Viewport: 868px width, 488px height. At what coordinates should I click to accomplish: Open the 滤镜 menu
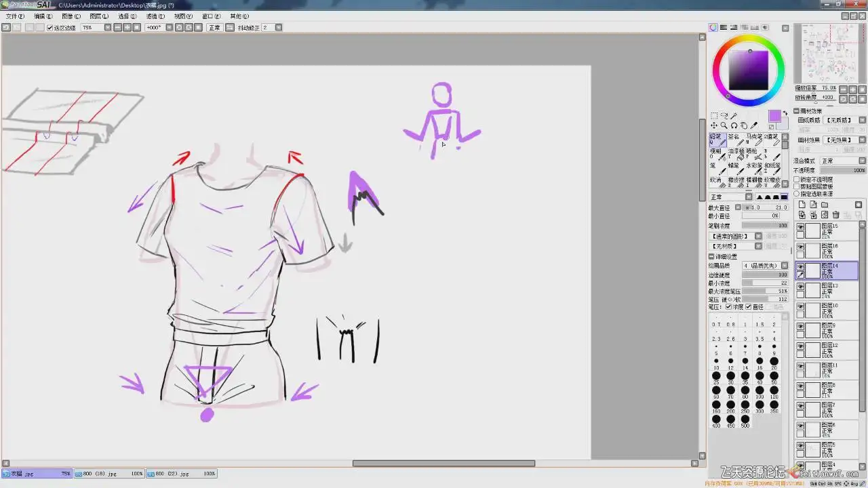[x=155, y=16]
